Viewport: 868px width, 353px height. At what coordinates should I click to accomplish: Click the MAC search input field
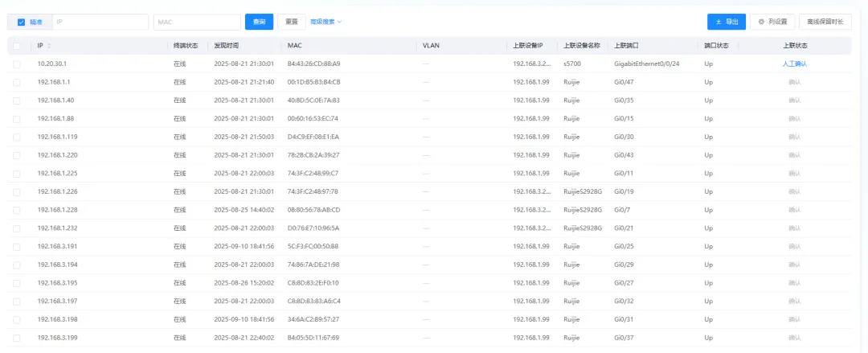(x=196, y=22)
